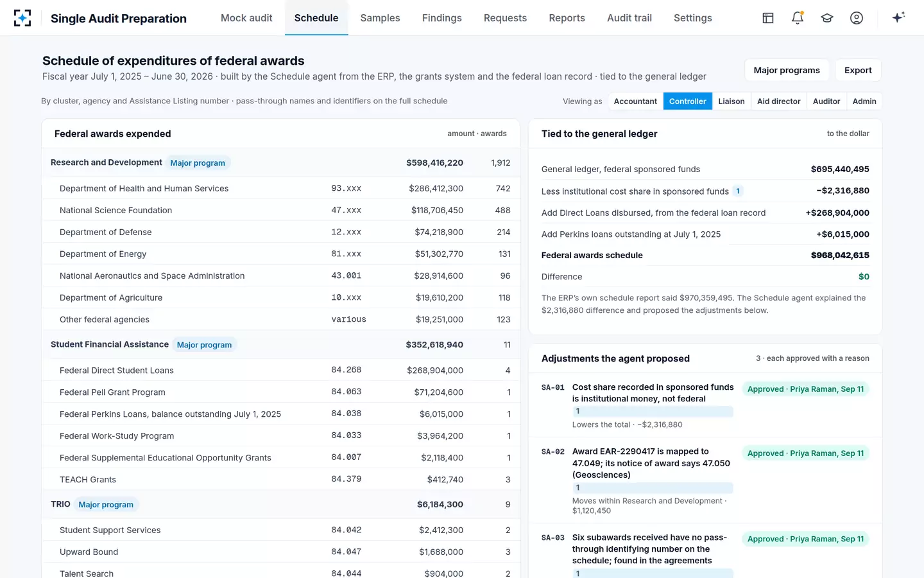
Task: Open the Samples tab
Action: click(x=380, y=18)
